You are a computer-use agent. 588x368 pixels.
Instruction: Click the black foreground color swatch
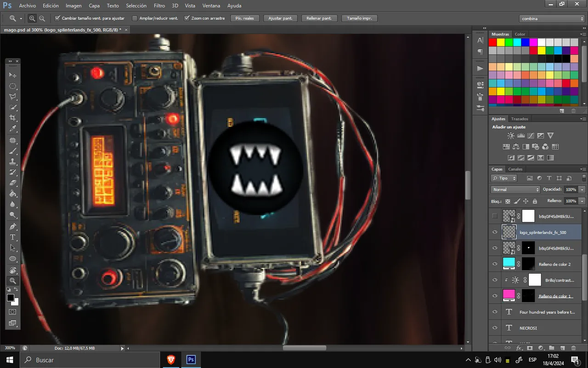[11, 298]
